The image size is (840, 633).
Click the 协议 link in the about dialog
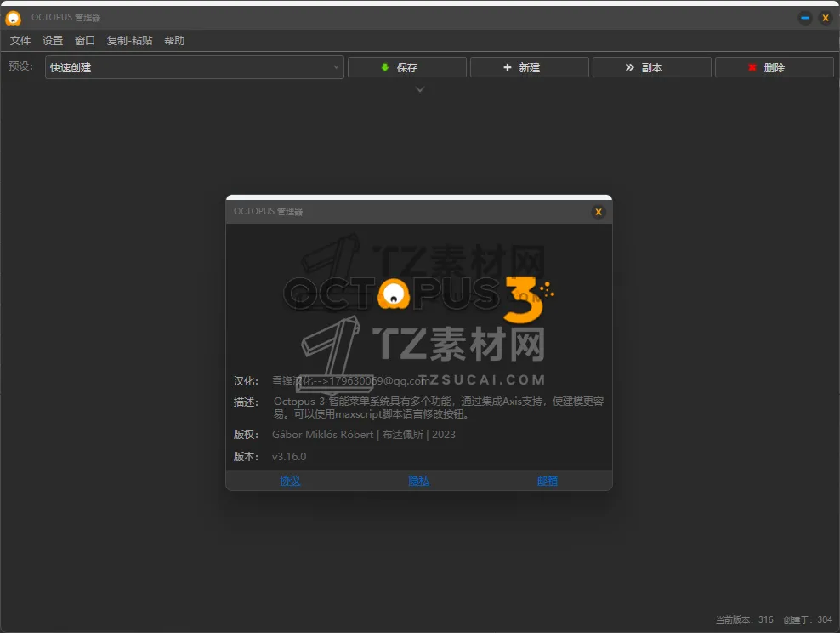point(290,480)
